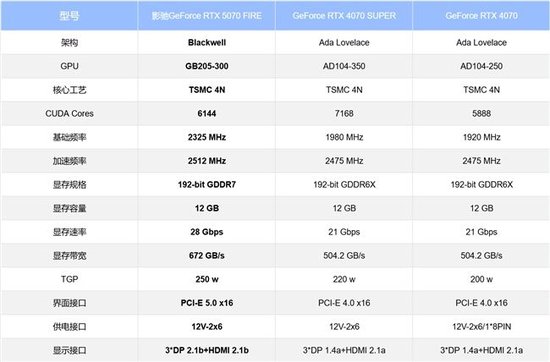Click the 2325 MHz base frequency cell
550x362 pixels.
tap(207, 137)
